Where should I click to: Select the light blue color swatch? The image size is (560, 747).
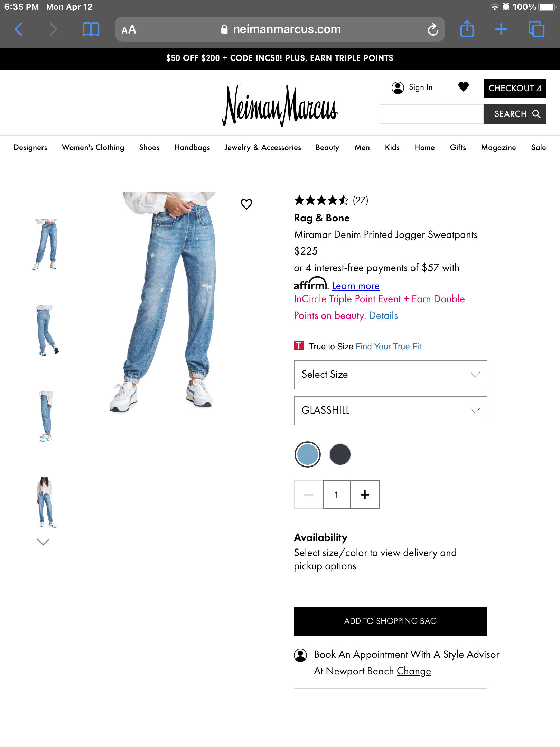pyautogui.click(x=307, y=454)
